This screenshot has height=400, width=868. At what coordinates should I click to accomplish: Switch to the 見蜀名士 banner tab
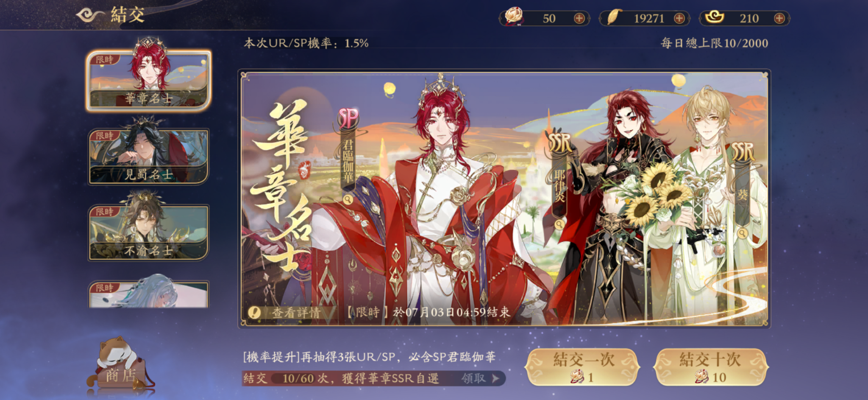(x=148, y=157)
